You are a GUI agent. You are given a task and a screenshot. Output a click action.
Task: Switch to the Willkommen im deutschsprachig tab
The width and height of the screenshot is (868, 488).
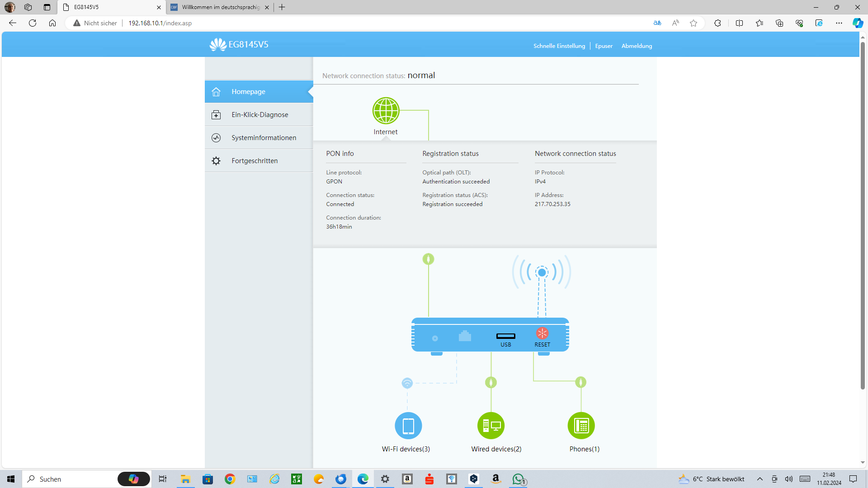220,7
